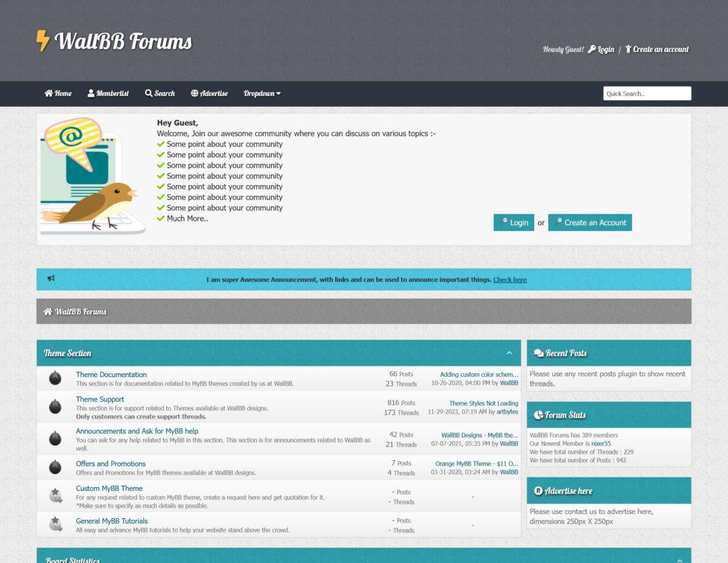
Task: Select the Search magnifier icon in navbar
Action: 147,93
